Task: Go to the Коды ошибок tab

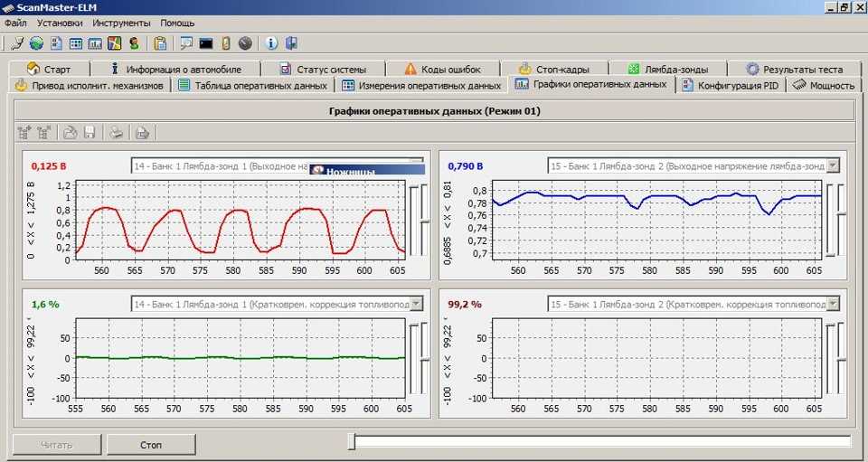Action: point(443,69)
